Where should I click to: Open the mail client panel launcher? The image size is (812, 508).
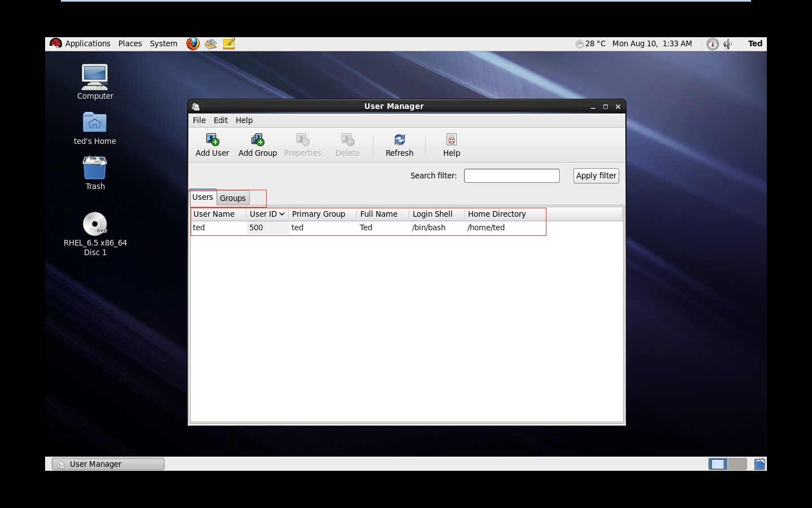coord(211,43)
